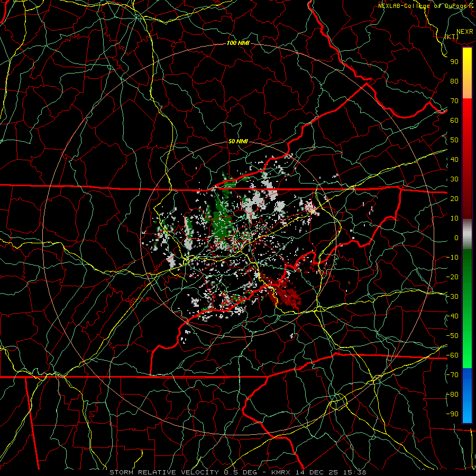The image size is (476, 476).
Task: Click the STORM RELATIVE VELOCITY caption text
Action: (x=164, y=472)
